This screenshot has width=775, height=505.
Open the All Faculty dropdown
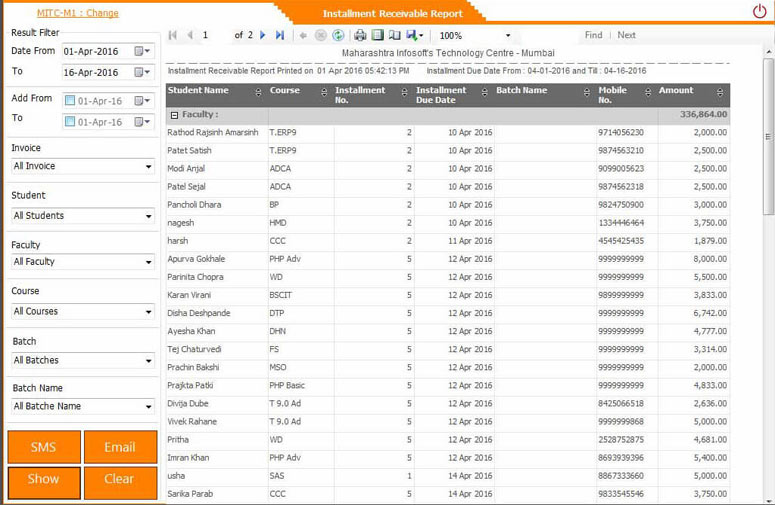(83, 262)
